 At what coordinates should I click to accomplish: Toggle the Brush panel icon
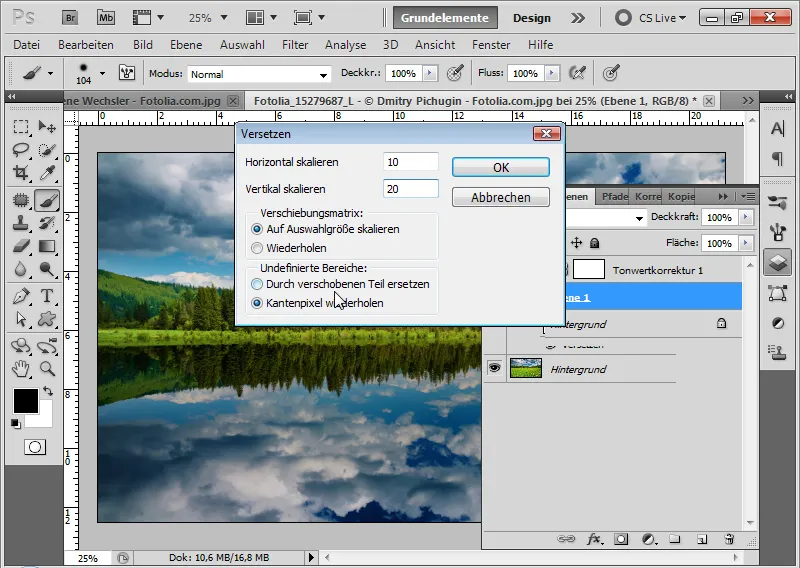pyautogui.click(x=127, y=73)
